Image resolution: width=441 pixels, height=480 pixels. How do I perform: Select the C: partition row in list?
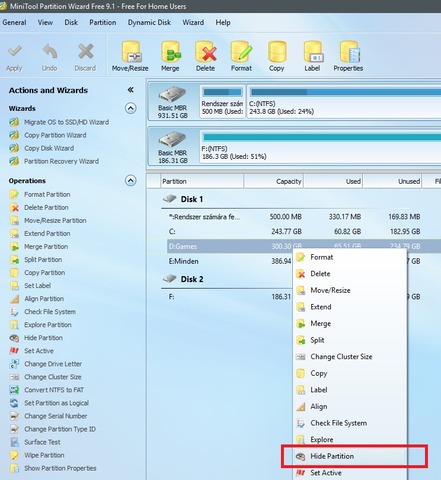pyautogui.click(x=304, y=231)
